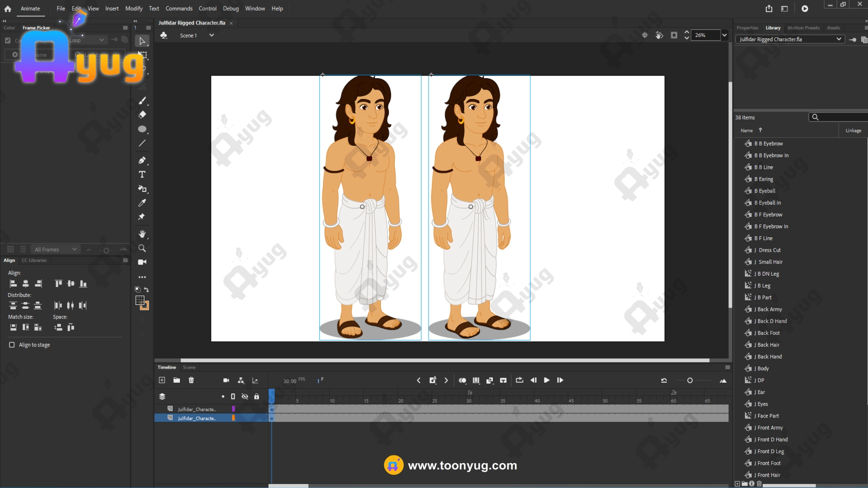This screenshot has height=488, width=868.
Task: Open the Modify menu
Action: [x=134, y=9]
